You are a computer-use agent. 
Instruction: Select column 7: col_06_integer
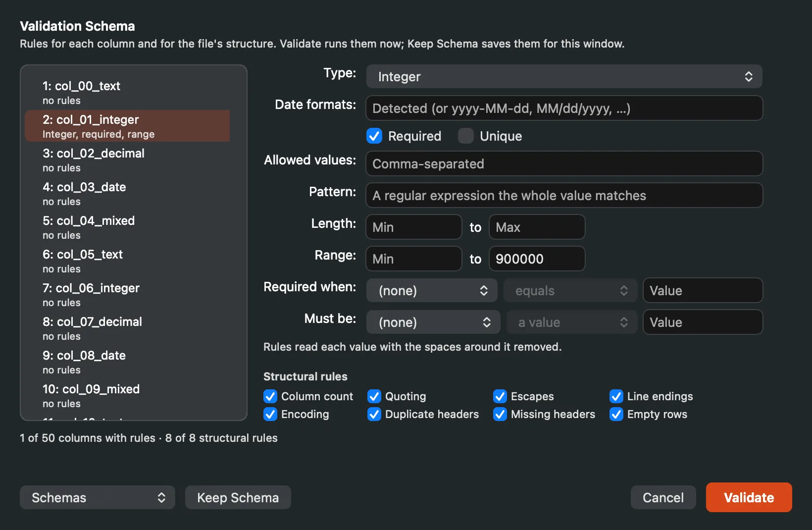click(127, 295)
